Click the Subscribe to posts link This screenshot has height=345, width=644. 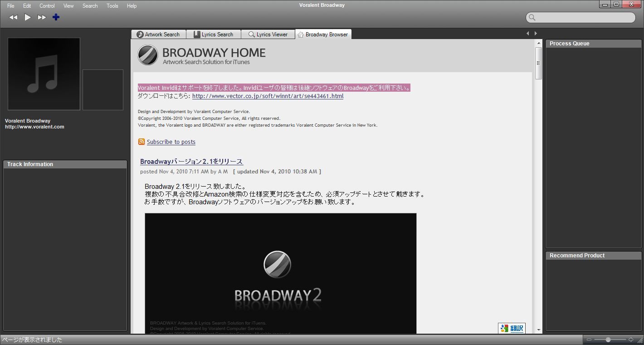(x=171, y=142)
